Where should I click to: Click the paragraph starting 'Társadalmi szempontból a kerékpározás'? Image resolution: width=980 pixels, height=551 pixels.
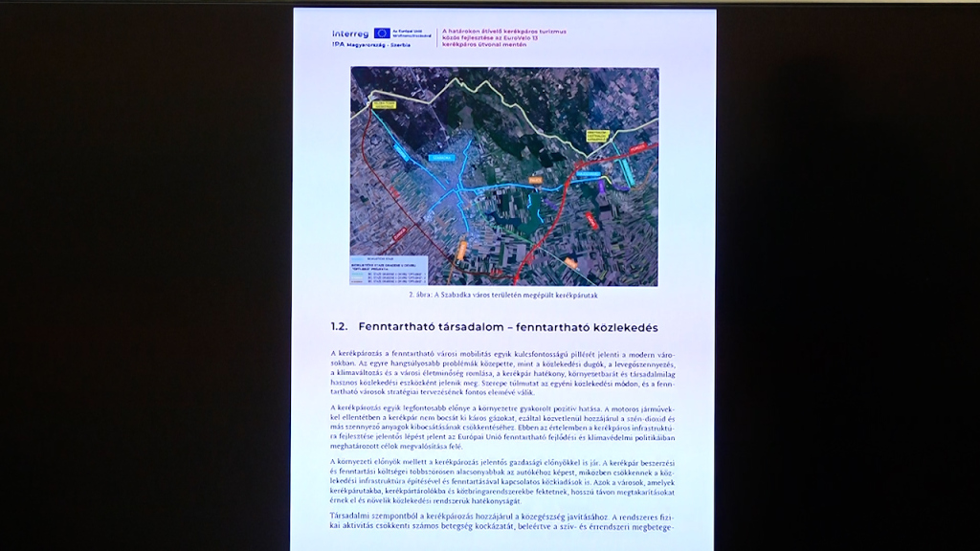[x=502, y=521]
